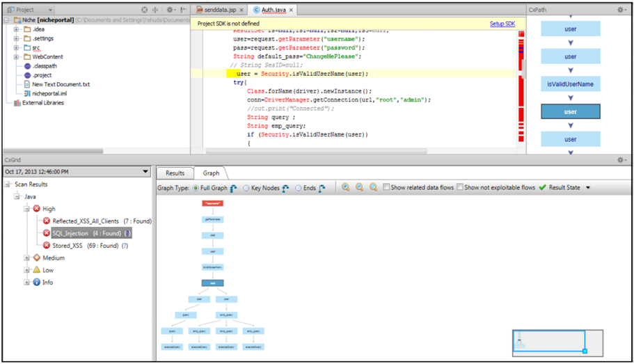
Task: Enable Show related data flows checkbox
Action: click(386, 188)
